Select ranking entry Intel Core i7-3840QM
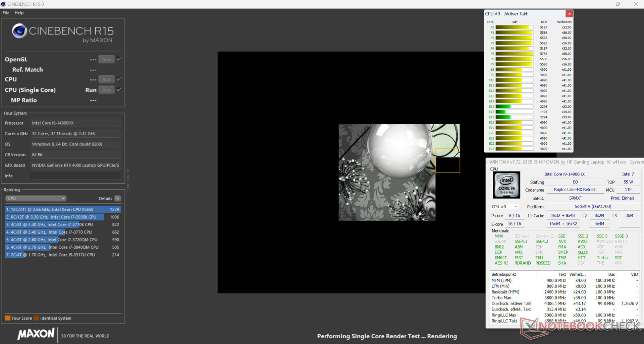 click(x=63, y=247)
